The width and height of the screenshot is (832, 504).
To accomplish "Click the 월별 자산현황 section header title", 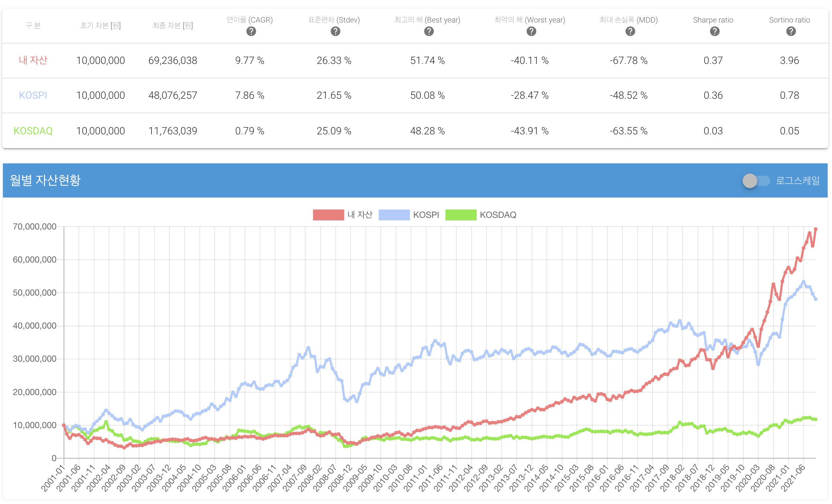I will point(45,180).
